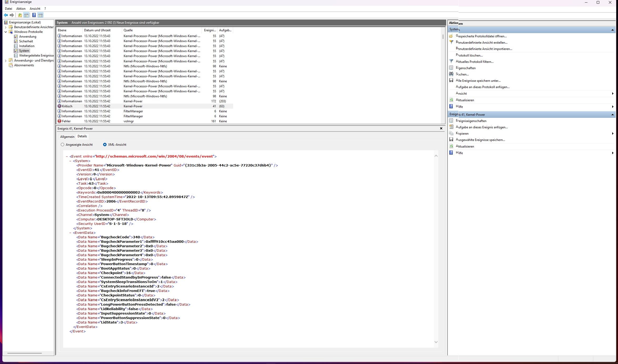
Task: Expand Benutzerdefinierte Ansichten tree node
Action: (x=6, y=27)
